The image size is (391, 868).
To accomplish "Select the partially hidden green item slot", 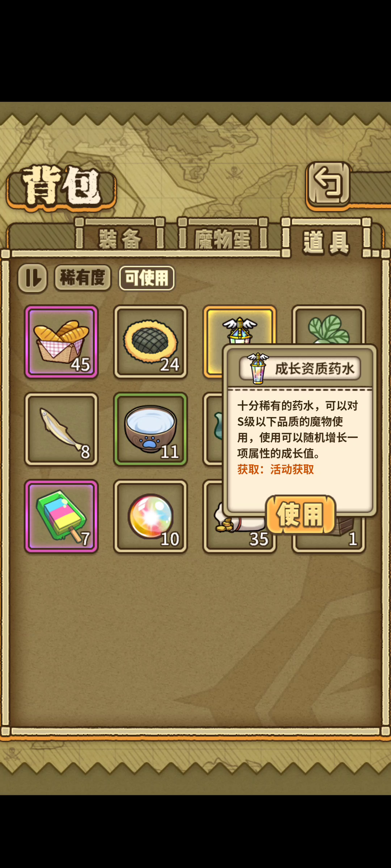I will (213, 429).
